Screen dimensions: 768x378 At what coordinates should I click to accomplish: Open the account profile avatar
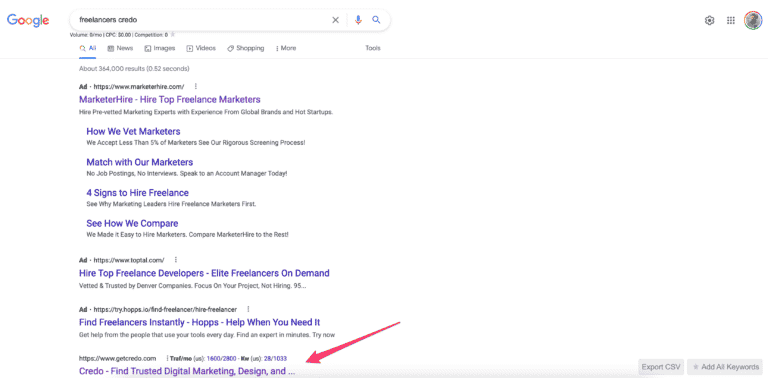point(752,21)
